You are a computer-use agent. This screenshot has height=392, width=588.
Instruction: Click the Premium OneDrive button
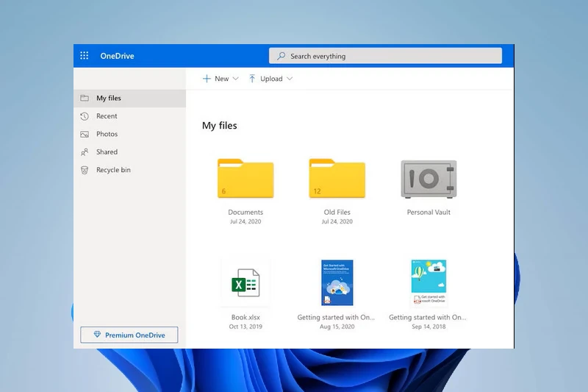point(129,335)
